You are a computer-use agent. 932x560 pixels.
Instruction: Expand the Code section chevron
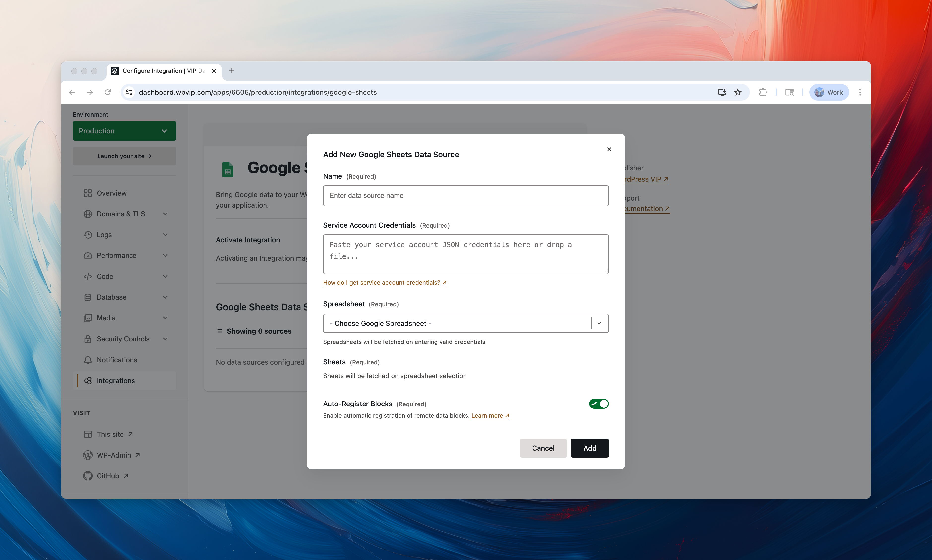click(x=165, y=276)
